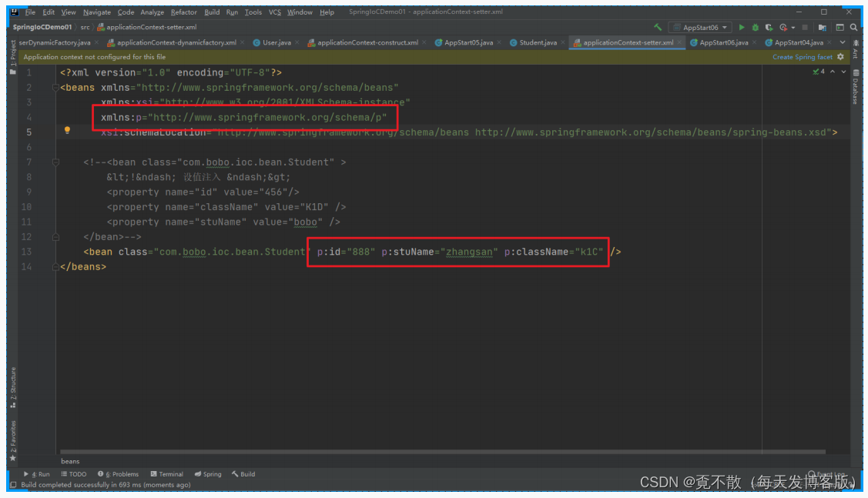Open Search Everywhere with the magnifier icon
This screenshot has width=868, height=498.
tap(853, 27)
